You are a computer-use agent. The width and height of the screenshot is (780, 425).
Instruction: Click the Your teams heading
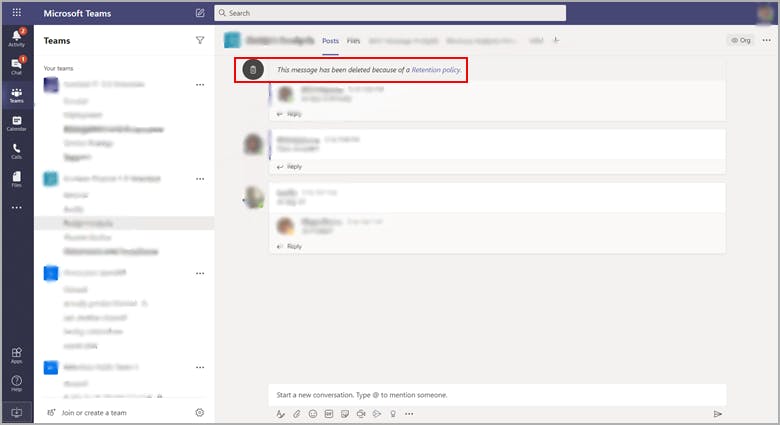58,68
